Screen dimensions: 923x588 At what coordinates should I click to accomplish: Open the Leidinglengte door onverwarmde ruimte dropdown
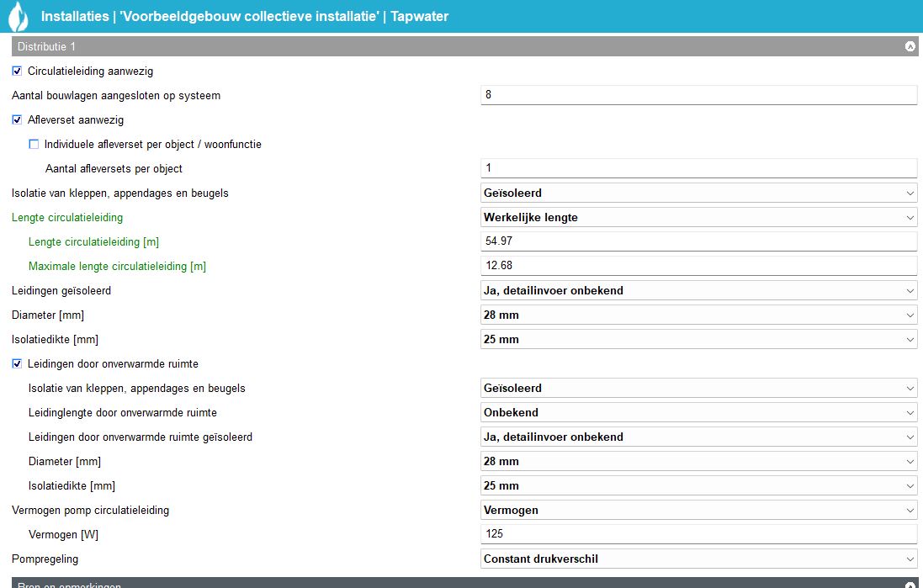[698, 413]
